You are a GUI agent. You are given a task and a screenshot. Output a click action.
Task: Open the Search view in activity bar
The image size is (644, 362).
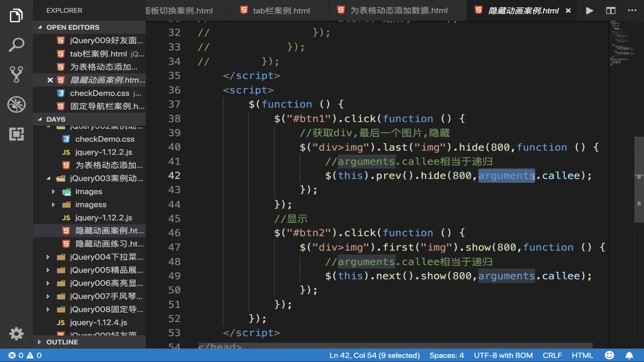(16, 45)
